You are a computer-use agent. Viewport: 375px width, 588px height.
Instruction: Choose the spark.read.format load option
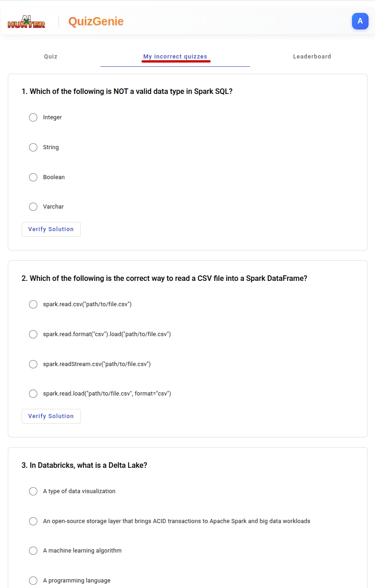[33, 334]
